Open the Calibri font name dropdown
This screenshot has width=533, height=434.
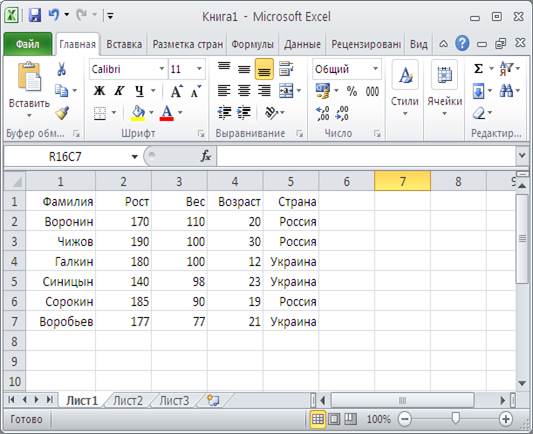pos(162,69)
